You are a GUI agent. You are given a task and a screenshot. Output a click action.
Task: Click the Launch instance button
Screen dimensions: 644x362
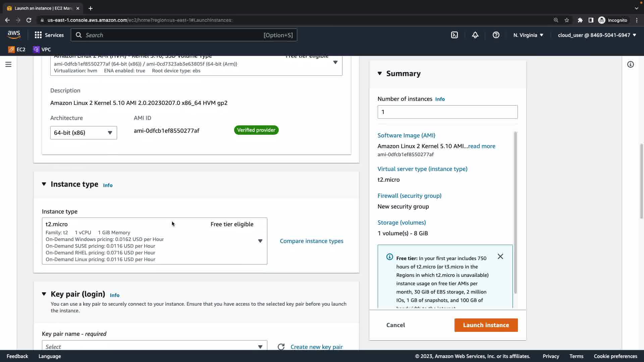pyautogui.click(x=486, y=325)
